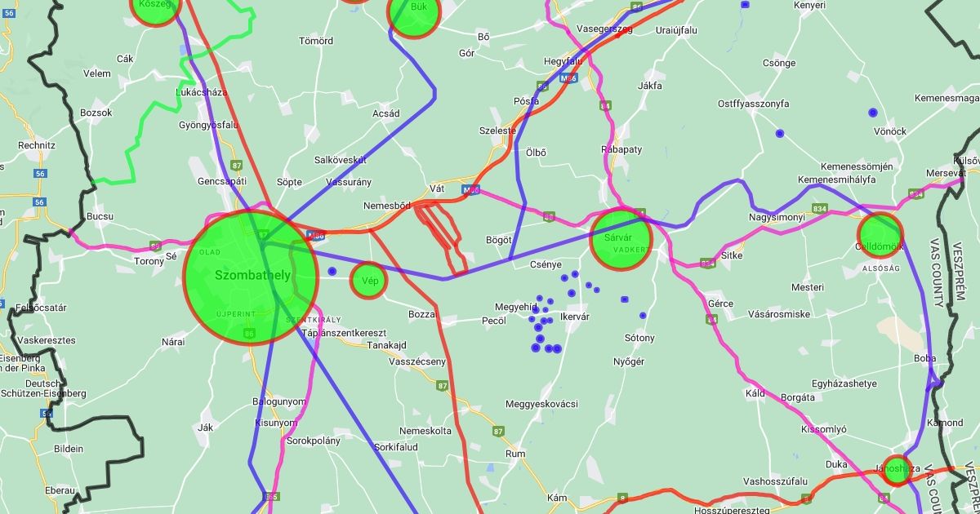Select the green Jánosháza circle marker
The width and height of the screenshot is (980, 514).
pos(897,470)
